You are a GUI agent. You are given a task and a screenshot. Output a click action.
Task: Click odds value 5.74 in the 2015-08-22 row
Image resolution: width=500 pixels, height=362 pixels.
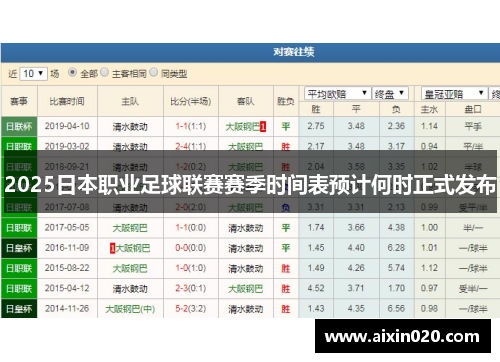(396, 268)
